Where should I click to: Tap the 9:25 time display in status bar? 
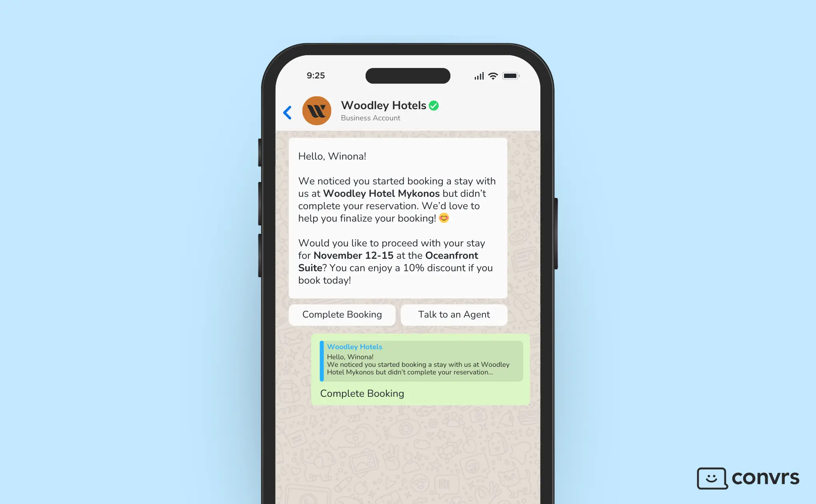315,74
